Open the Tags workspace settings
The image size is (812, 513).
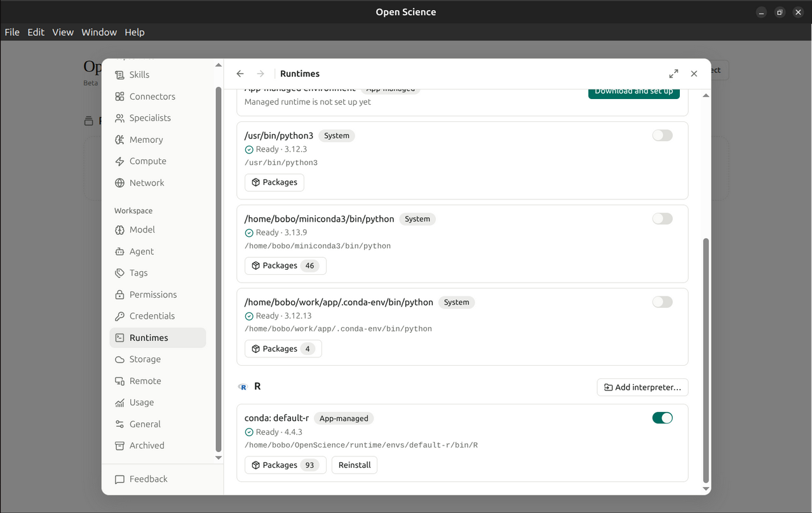click(x=158, y=273)
